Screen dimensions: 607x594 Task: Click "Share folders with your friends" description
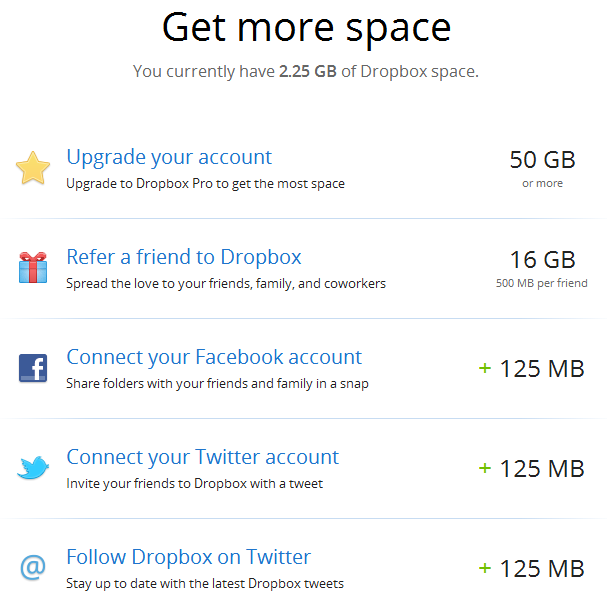(217, 384)
